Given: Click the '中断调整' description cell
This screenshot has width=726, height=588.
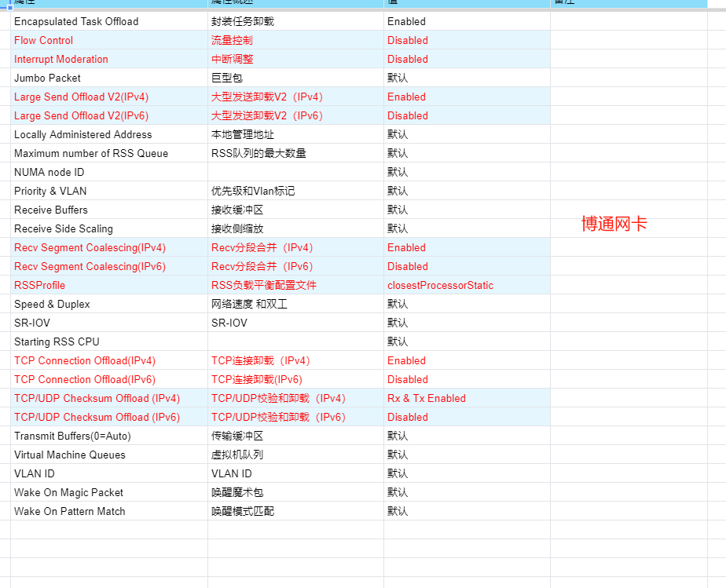Looking at the screenshot, I should pos(296,59).
